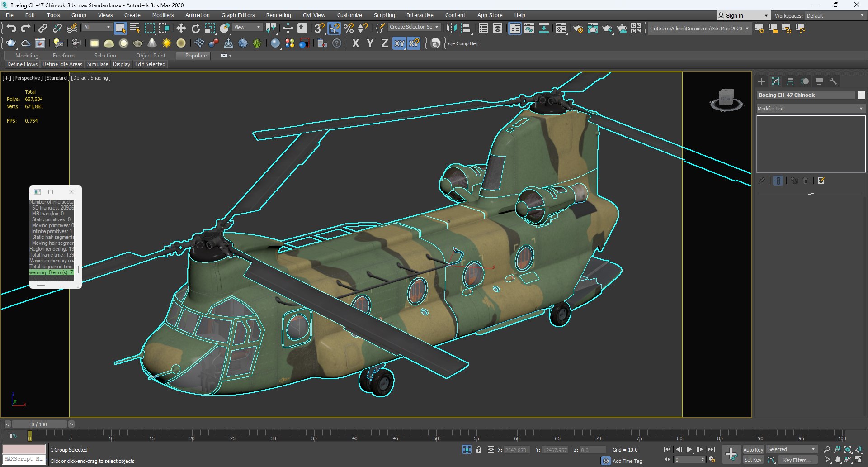Activate the Select and Move tool
The image size is (868, 467).
(x=181, y=29)
